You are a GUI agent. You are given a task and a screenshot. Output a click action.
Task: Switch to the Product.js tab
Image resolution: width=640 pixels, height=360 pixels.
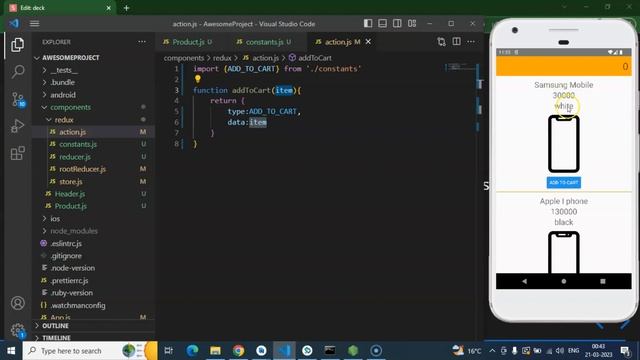(188, 42)
